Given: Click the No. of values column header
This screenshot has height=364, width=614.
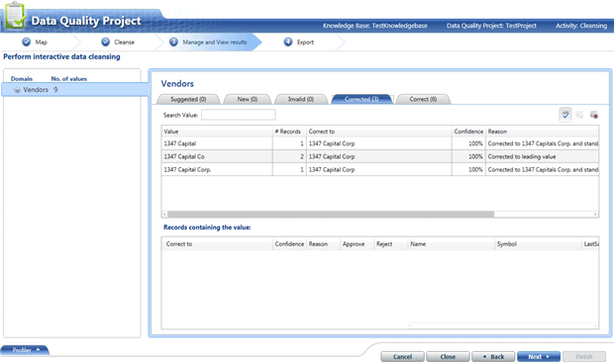Looking at the screenshot, I should 69,78.
